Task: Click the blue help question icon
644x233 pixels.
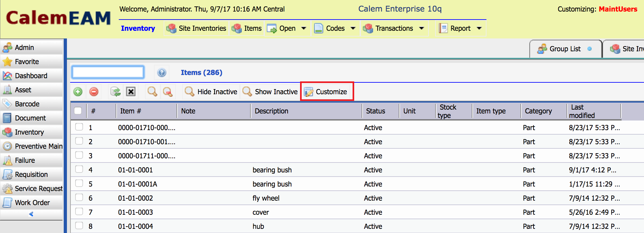Action: point(162,72)
